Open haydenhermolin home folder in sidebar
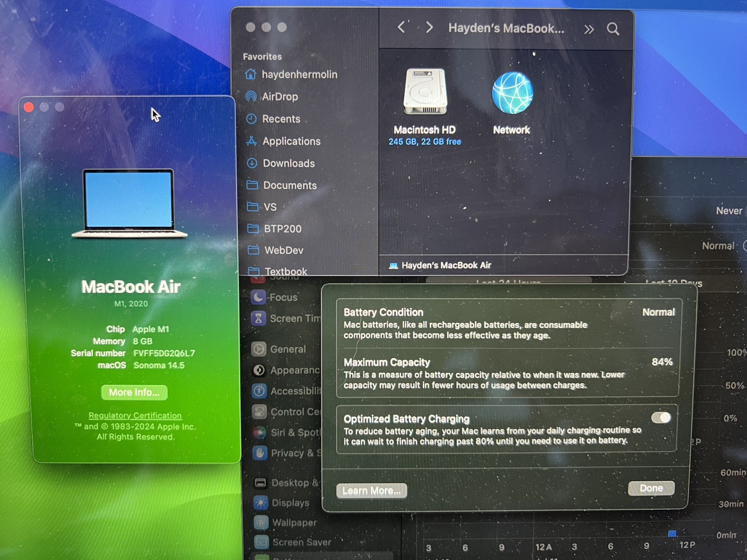Viewport: 747px width, 560px height. pos(291,74)
